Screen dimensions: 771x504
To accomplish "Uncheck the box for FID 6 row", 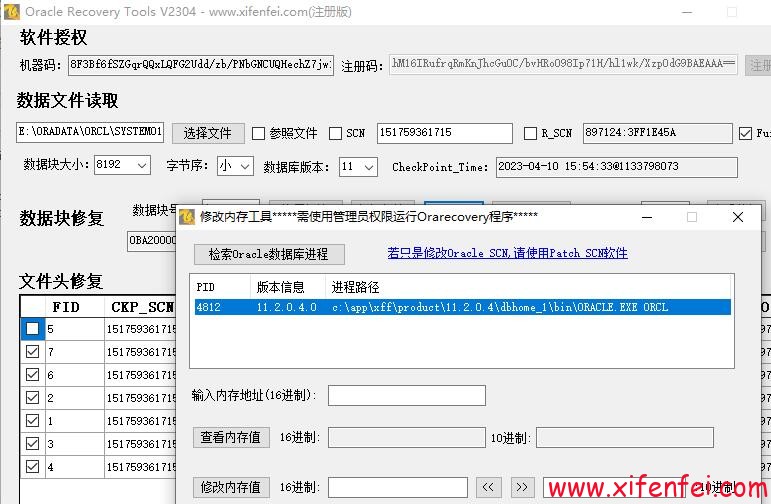I will pos(32,375).
